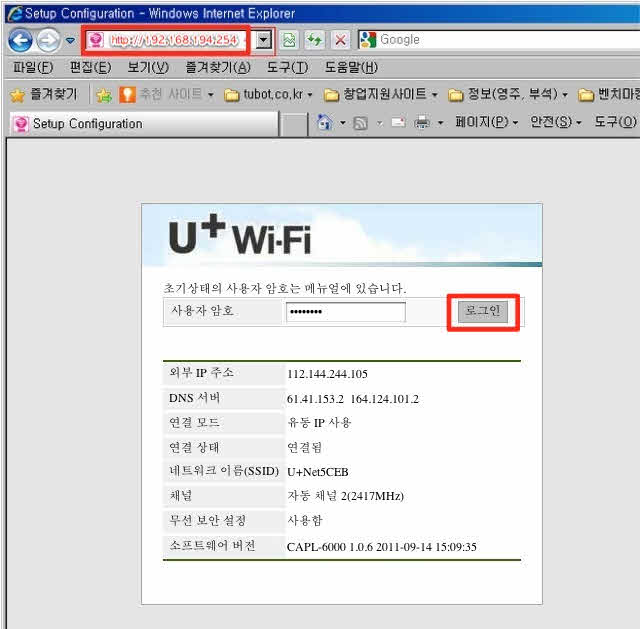
Task: Open the 안전(S) command menu
Action: click(x=555, y=122)
